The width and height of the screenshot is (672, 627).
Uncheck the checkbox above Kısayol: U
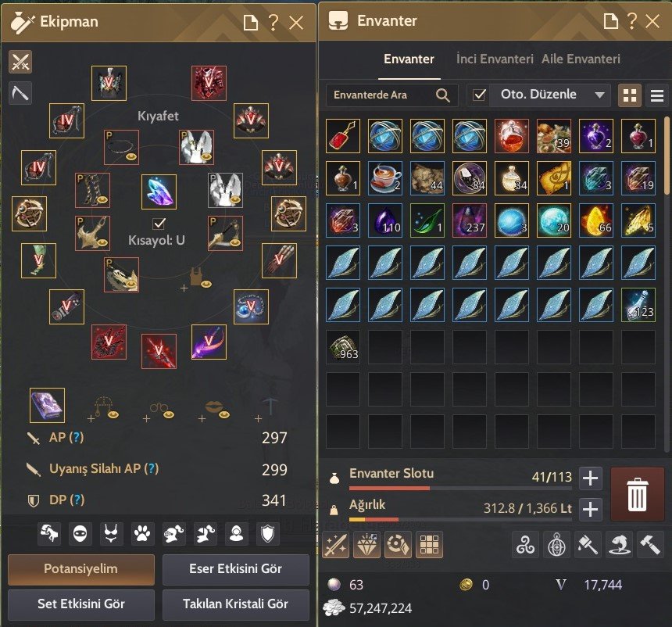coord(159,223)
